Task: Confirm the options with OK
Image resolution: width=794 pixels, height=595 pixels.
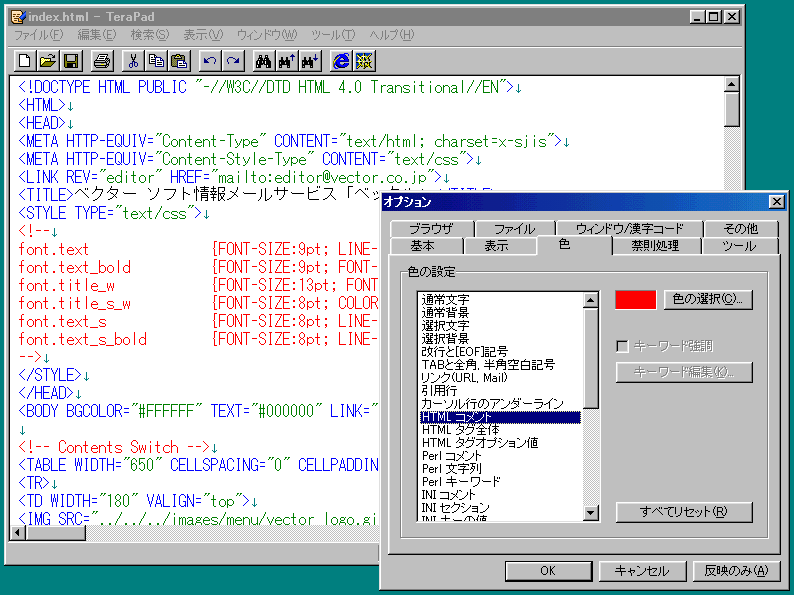Action: 546,570
